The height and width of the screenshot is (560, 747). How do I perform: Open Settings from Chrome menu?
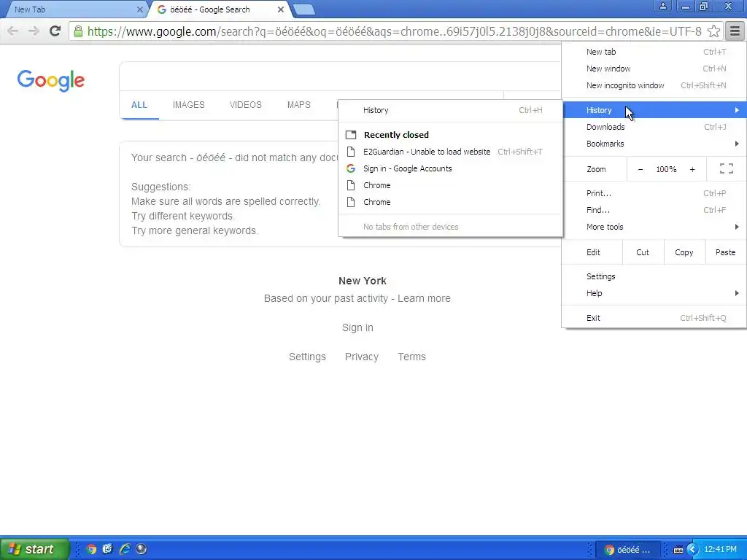point(654,276)
